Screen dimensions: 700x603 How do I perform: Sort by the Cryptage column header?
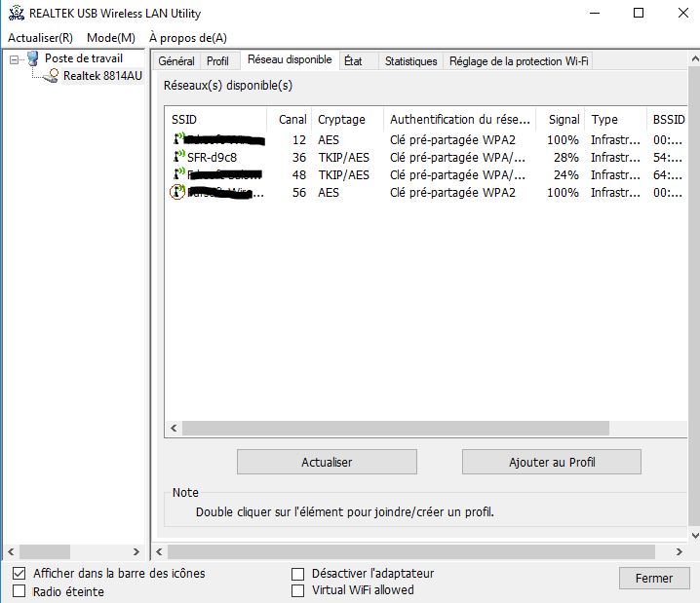[x=347, y=120]
